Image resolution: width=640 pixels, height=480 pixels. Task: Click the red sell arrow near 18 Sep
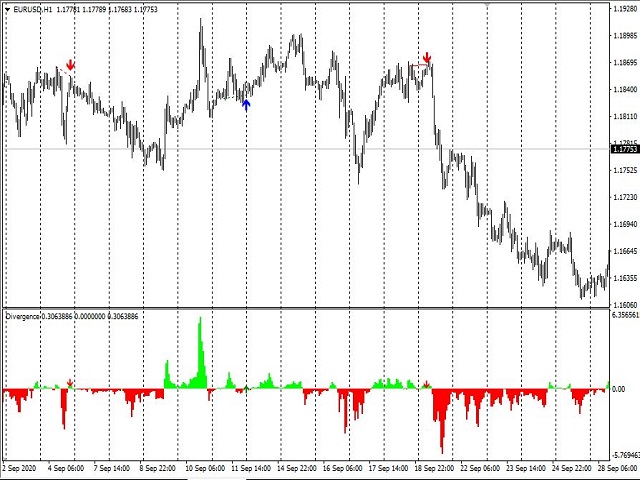click(x=427, y=58)
